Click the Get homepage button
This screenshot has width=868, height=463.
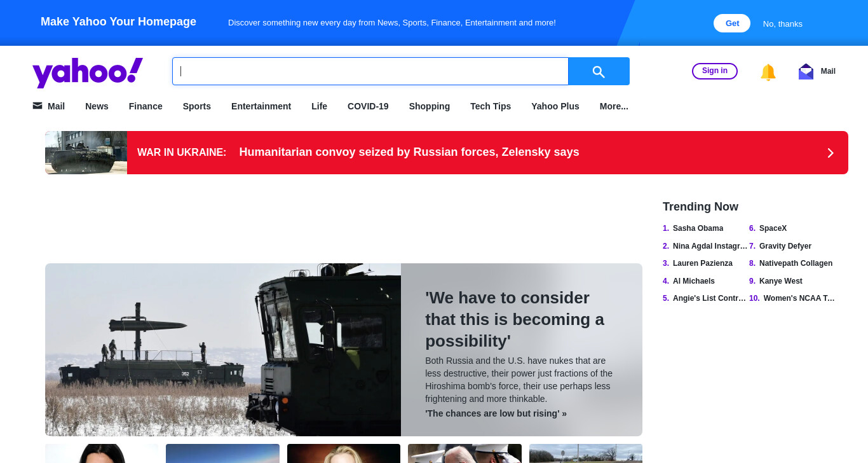pos(732,24)
